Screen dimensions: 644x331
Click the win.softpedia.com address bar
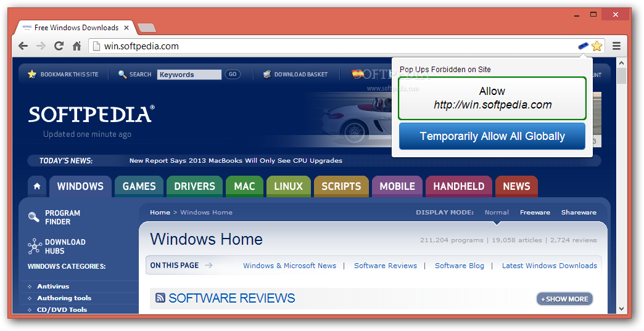[332, 46]
